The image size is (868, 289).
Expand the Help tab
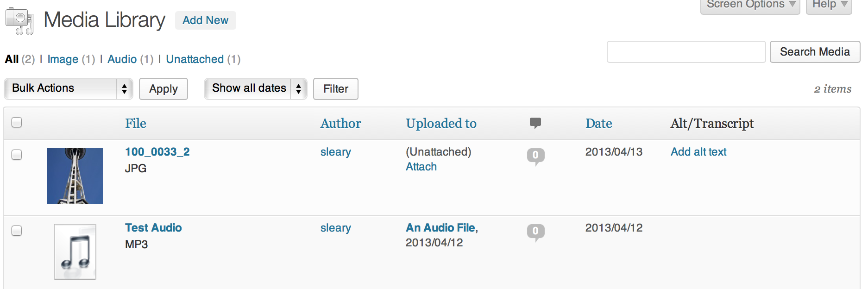tap(829, 6)
